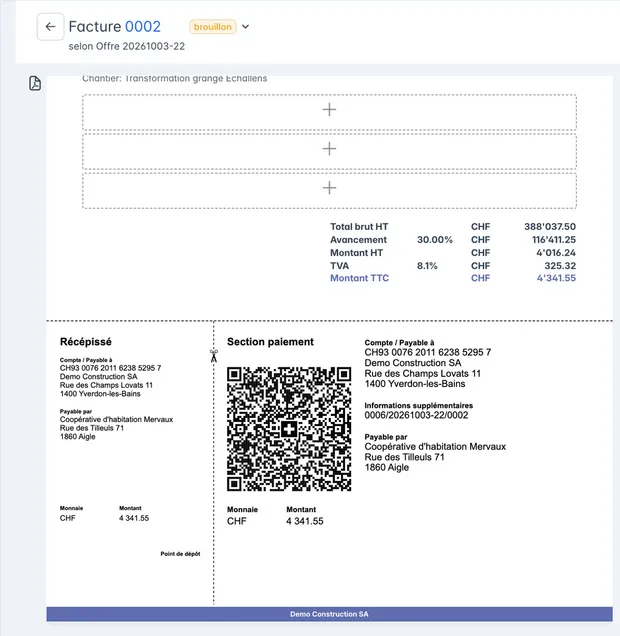The image size is (620, 636).
Task: Click the Section paiement heading
Action: [x=270, y=342]
